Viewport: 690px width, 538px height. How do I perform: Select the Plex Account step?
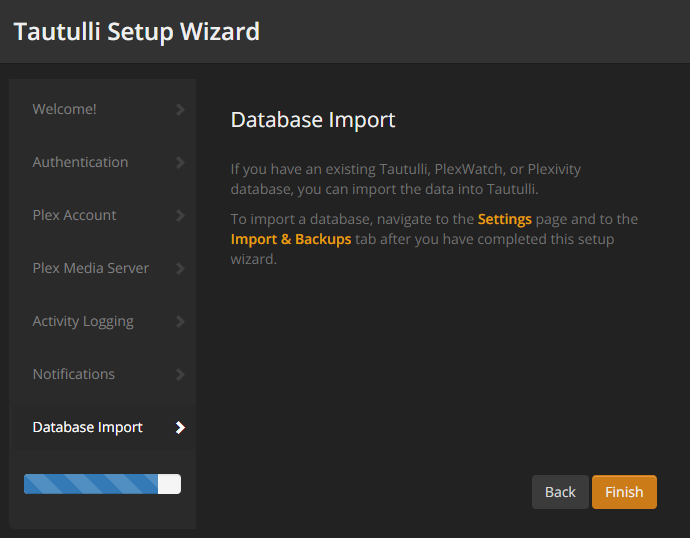[x=103, y=215]
